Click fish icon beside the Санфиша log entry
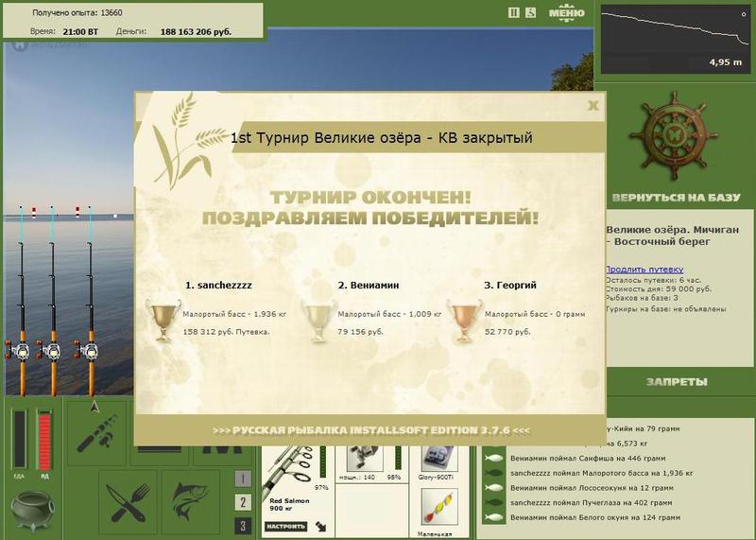This screenshot has width=756, height=540. (x=493, y=459)
